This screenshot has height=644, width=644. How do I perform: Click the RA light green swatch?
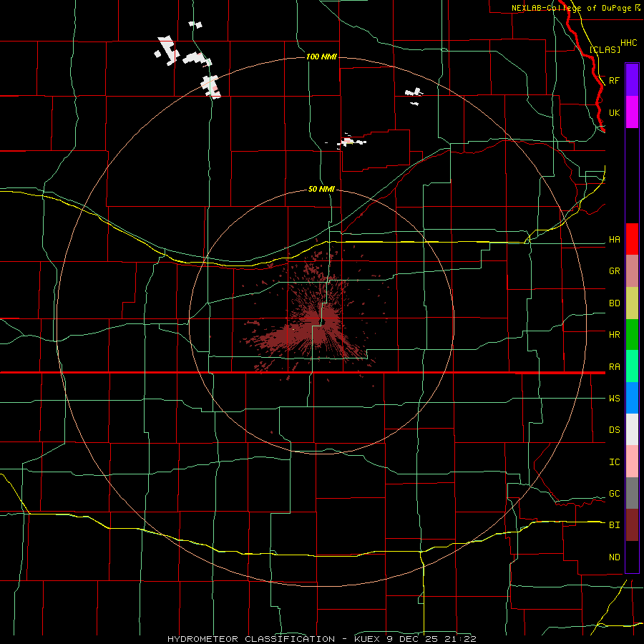point(632,366)
